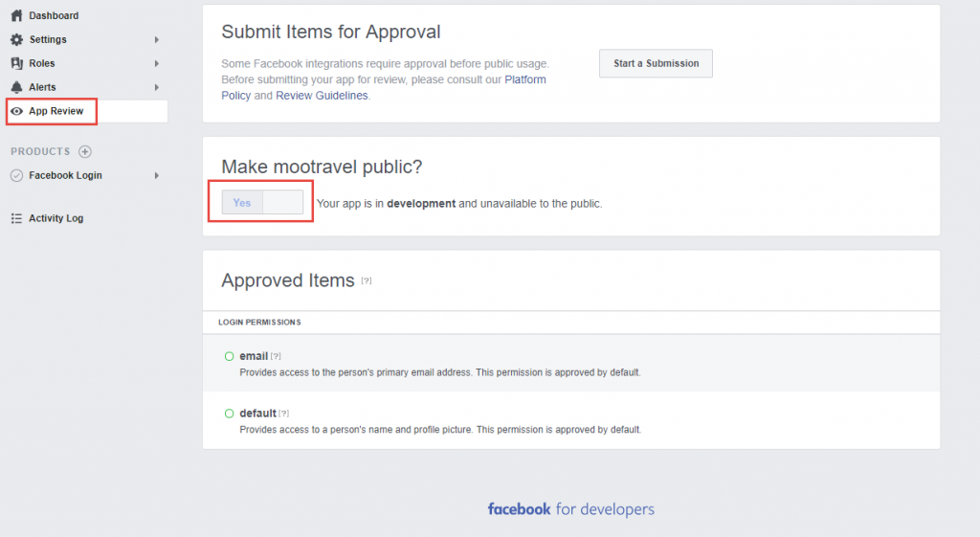Viewport: 980px width, 537px height.
Task: Select App Review in sidebar
Action: pyautogui.click(x=87, y=111)
